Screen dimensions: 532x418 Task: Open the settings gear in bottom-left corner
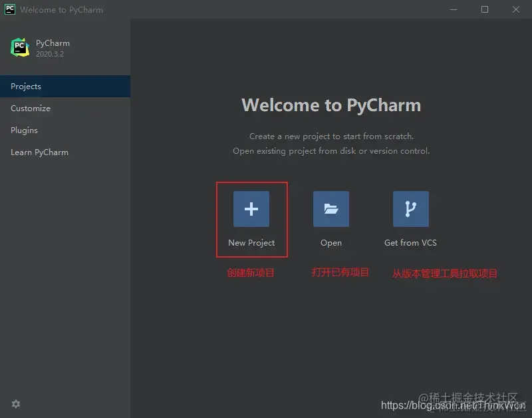point(15,404)
